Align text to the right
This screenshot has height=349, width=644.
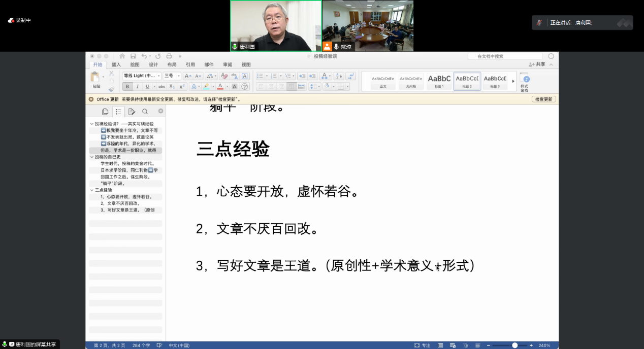coord(281,87)
